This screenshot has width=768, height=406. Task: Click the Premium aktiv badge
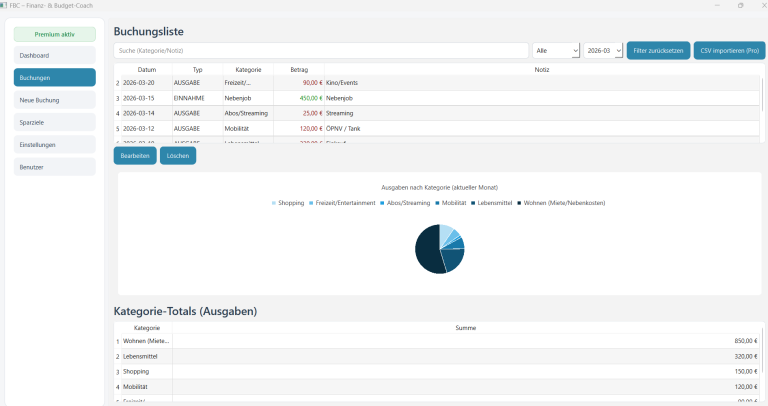click(55, 34)
